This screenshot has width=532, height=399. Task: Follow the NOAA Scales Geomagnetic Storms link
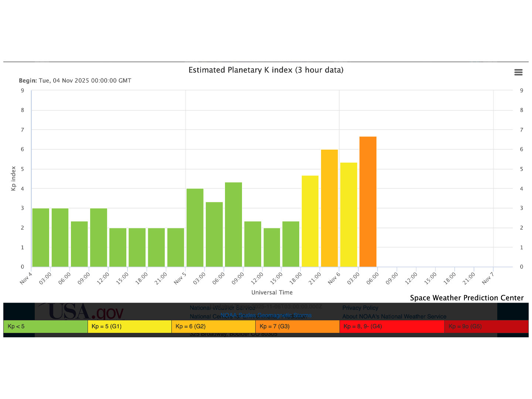pos(266,315)
